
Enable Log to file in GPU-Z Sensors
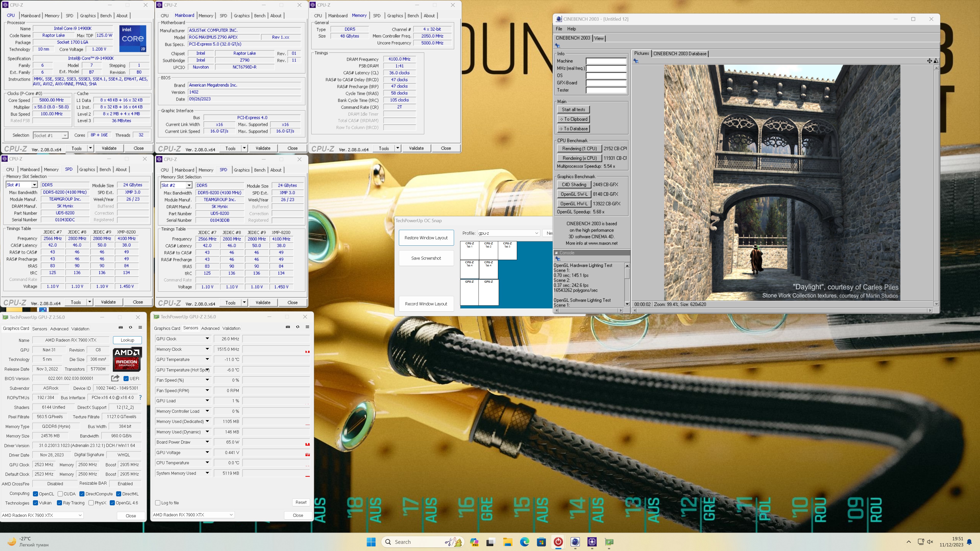[x=157, y=503]
